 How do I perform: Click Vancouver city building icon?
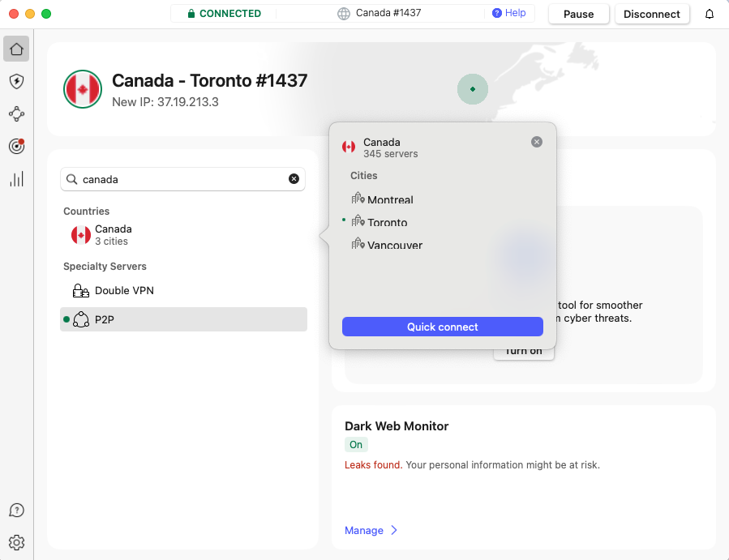(x=358, y=243)
